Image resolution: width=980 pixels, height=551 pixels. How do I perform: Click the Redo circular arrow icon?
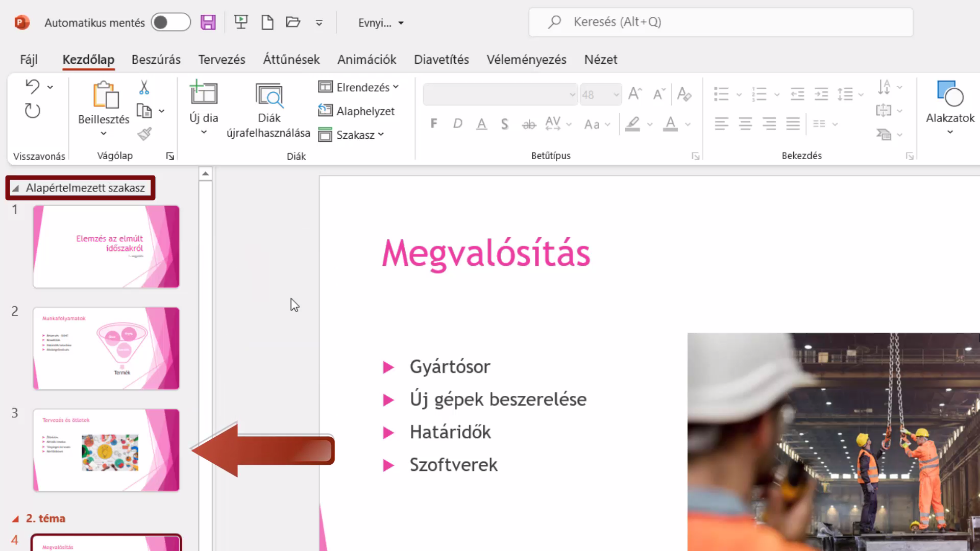pos(33,111)
